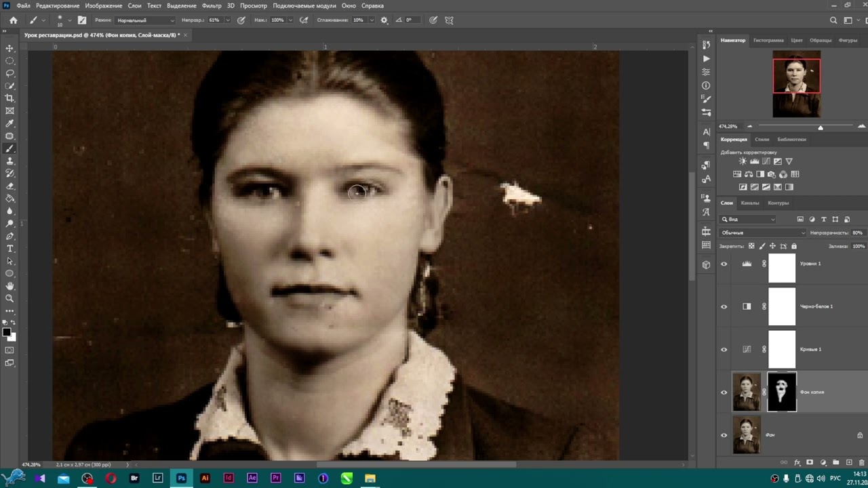The image size is (868, 488).
Task: Click the Navigator zoom-in button
Action: pos(861,127)
